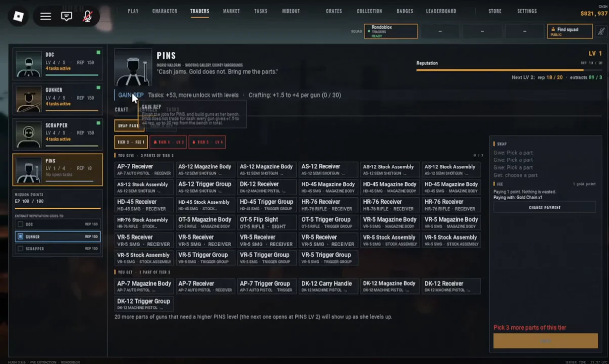Click the confirm swap button at bottom right
609x364 pixels.
(x=545, y=341)
